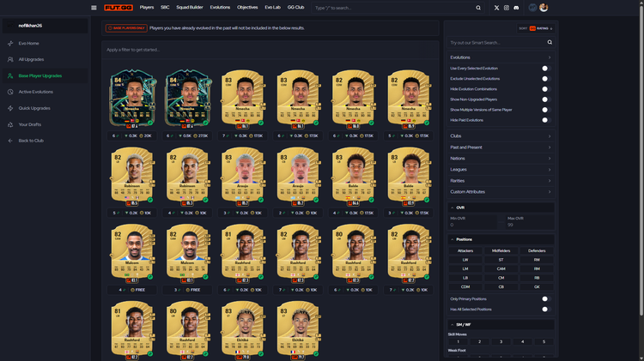This screenshot has height=361, width=644.
Task: Click the Smart Search magnifier icon
Action: click(550, 42)
